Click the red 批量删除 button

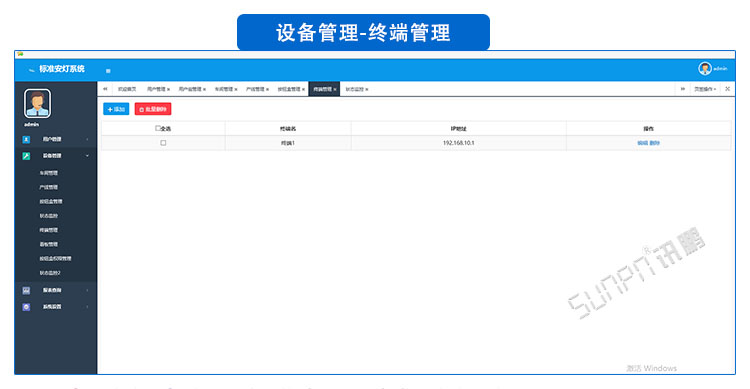pyautogui.click(x=153, y=109)
